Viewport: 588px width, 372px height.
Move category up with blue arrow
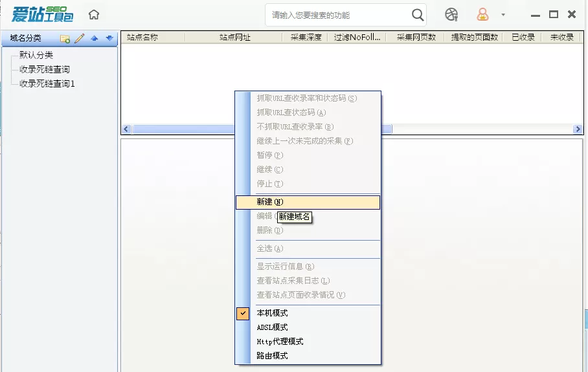click(x=95, y=38)
